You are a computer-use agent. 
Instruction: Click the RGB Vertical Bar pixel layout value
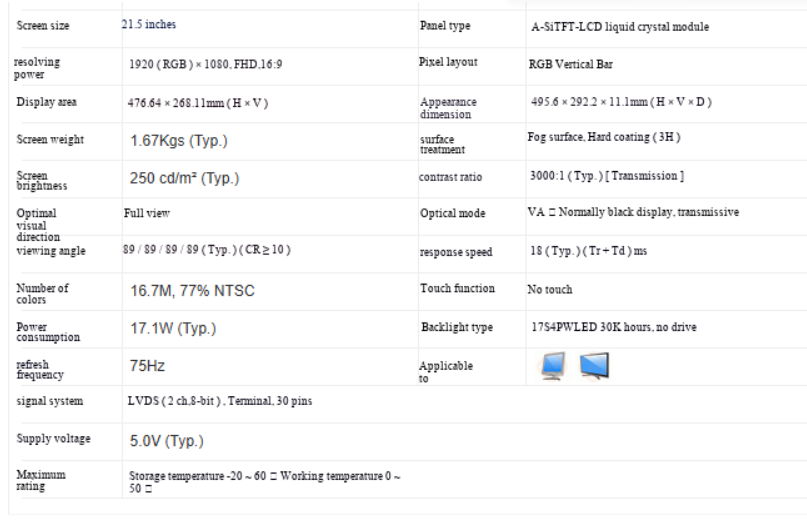[x=571, y=64]
